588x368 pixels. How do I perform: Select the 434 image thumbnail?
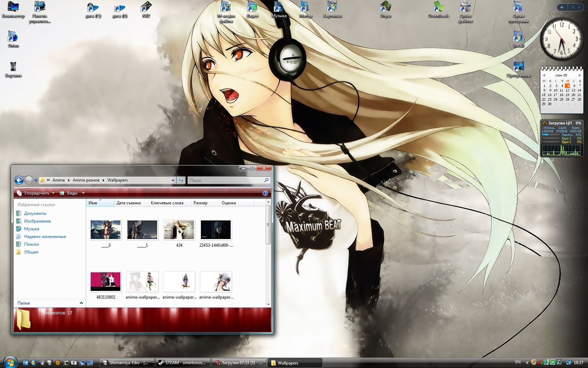click(x=179, y=230)
